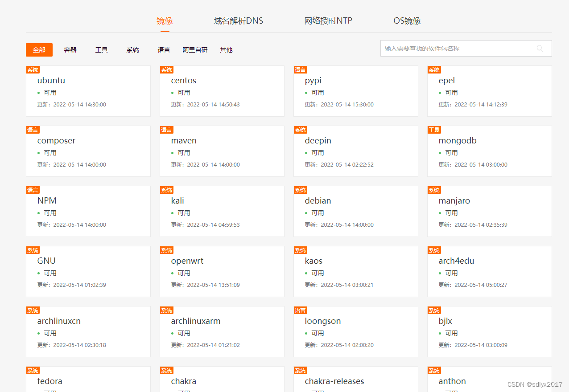569x392 pixels.
Task: Open the archlinuxcn mirror card
Action: [x=88, y=331]
